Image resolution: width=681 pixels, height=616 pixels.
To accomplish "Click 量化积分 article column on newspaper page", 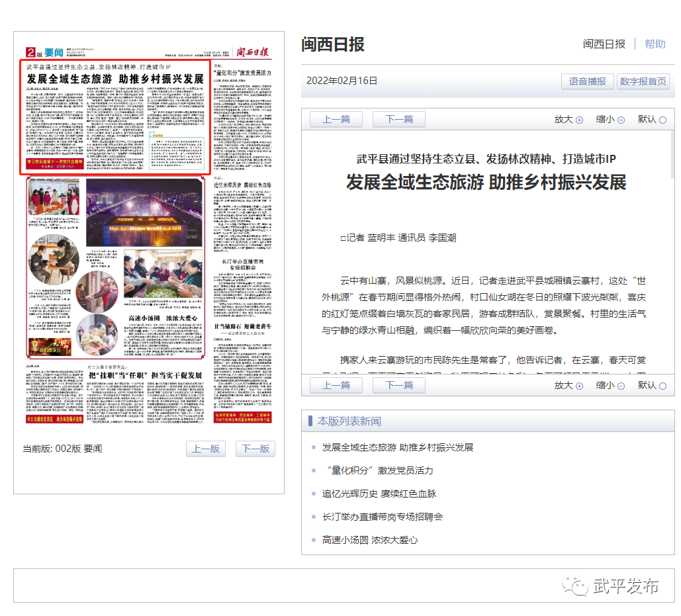I will pos(242,116).
